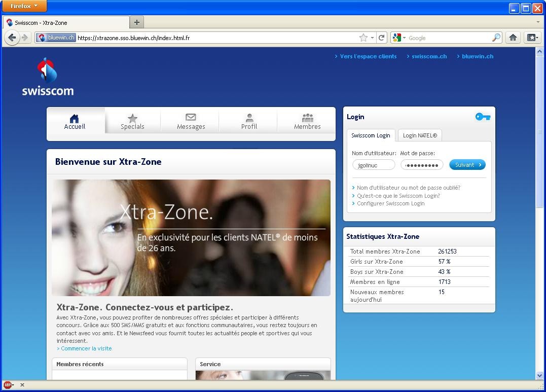Open the Vers l'espace clients link
This screenshot has height=392, width=546.
click(367, 56)
